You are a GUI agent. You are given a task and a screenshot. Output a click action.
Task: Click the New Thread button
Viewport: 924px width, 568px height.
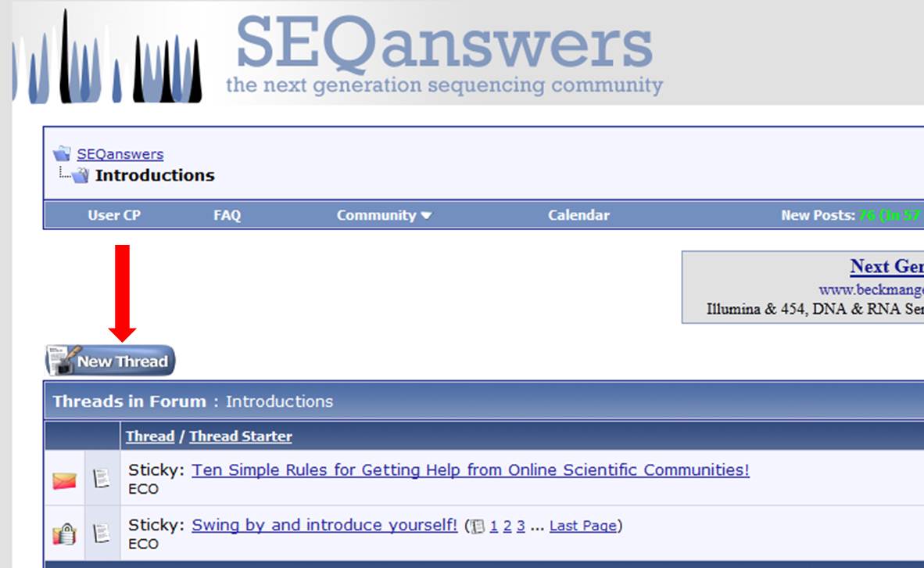click(110, 361)
